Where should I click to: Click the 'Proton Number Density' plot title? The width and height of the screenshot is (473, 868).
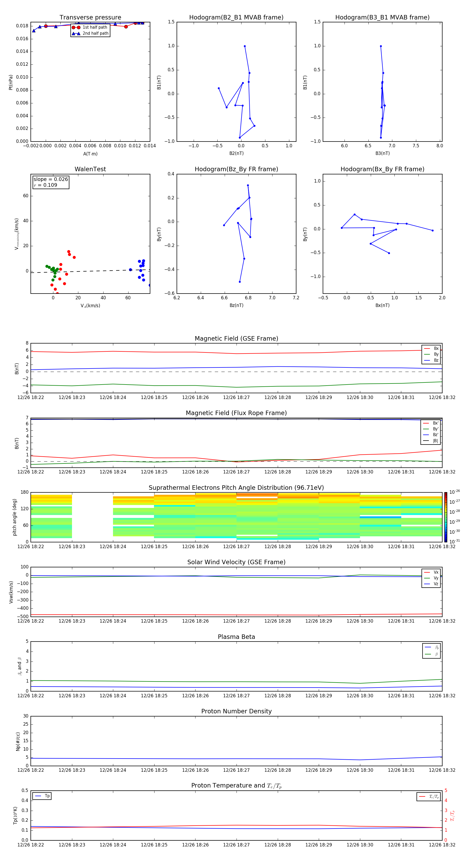(x=236, y=711)
